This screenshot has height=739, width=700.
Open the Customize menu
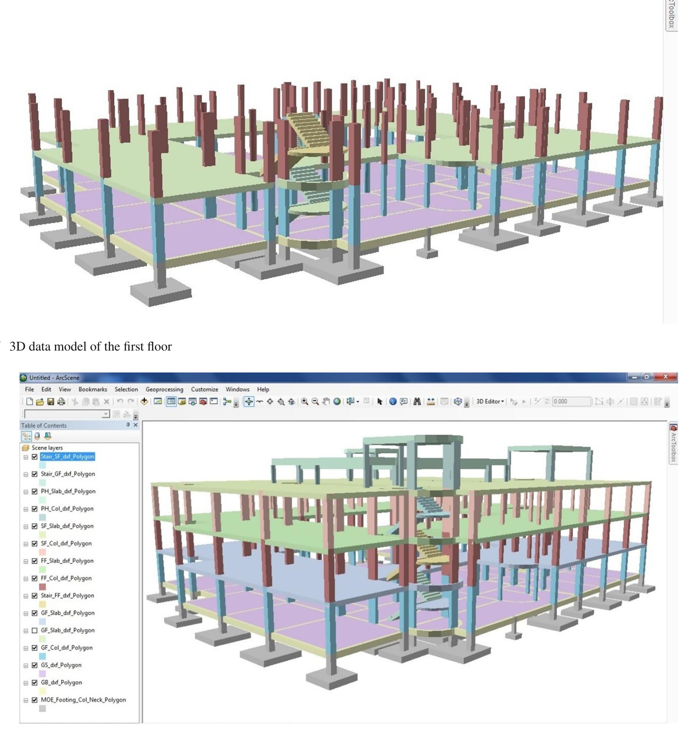(x=204, y=389)
